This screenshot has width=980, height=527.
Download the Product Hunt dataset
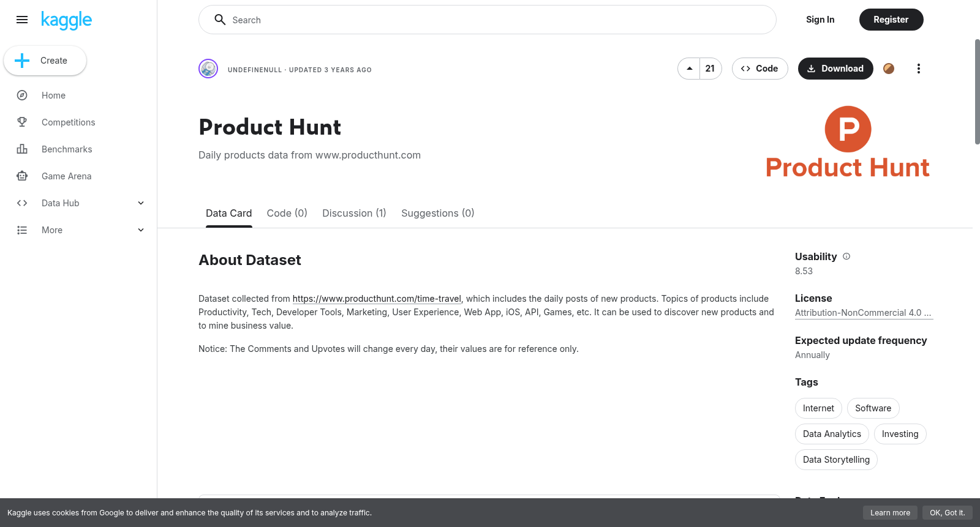[x=835, y=69]
